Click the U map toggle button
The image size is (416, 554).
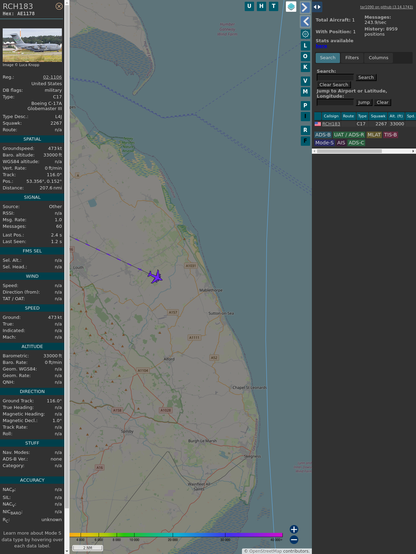point(249,6)
